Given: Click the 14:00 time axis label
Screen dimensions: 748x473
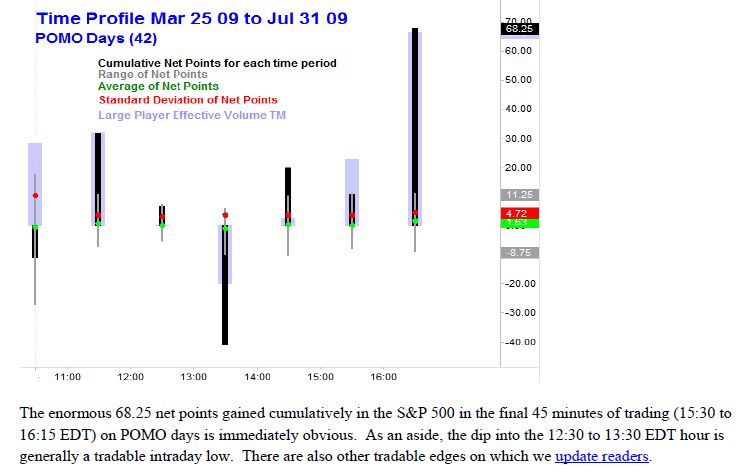Looking at the screenshot, I should pos(257,377).
